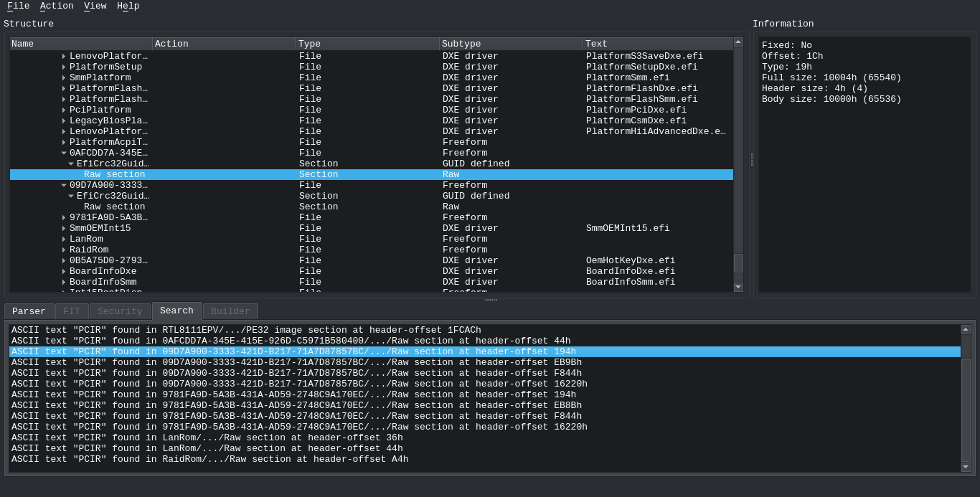Click the Name column header
Screen dimensions: 980x497
(x=80, y=44)
